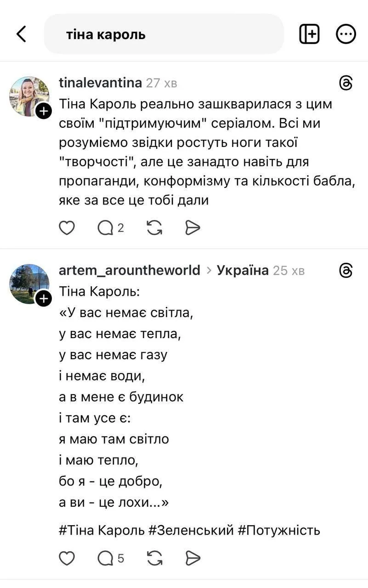
Task: Follow artem_aroundtheworld via avatar plus badge
Action: click(43, 299)
